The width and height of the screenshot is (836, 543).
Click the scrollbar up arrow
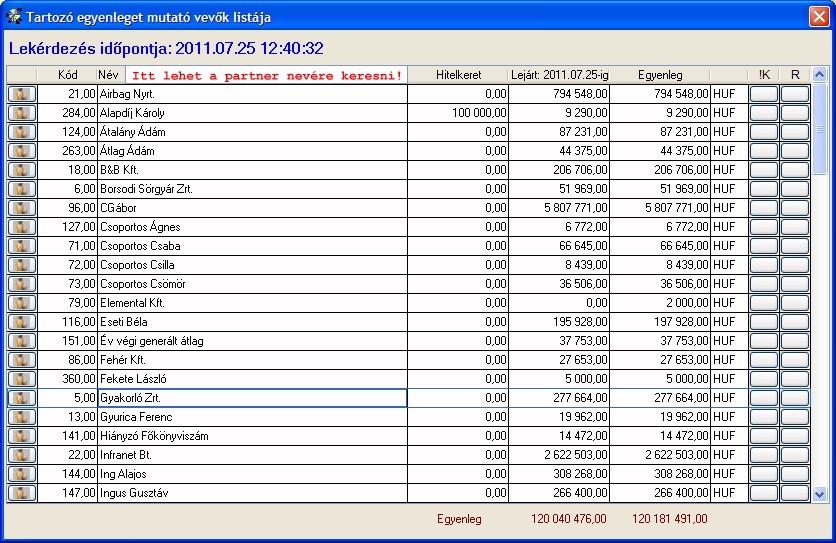819,75
